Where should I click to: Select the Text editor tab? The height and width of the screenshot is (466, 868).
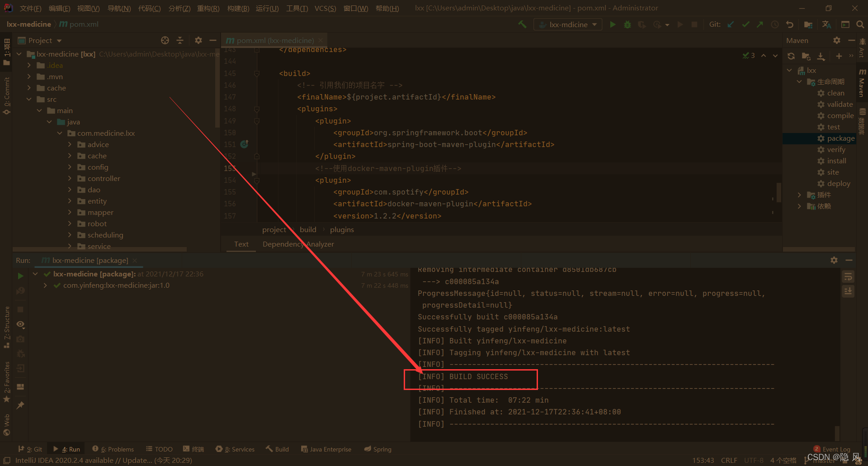point(241,244)
